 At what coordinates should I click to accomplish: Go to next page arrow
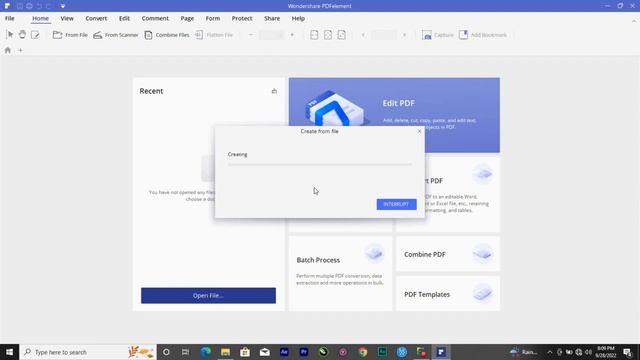point(404,35)
